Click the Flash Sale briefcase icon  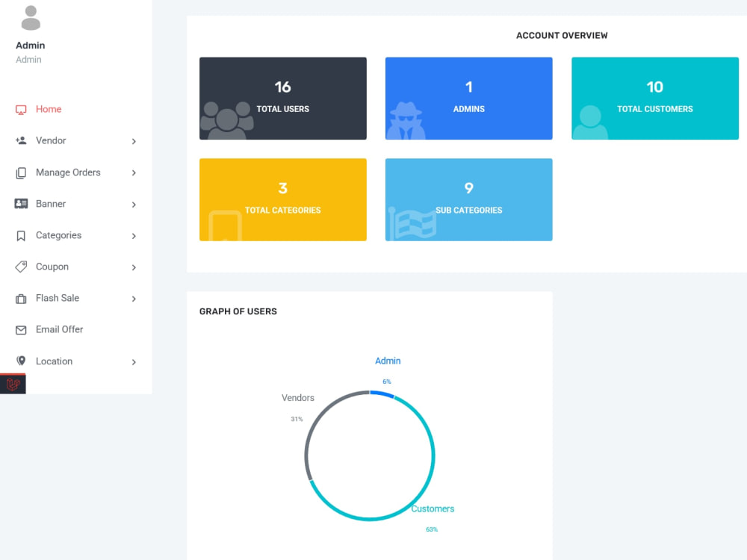(x=21, y=299)
